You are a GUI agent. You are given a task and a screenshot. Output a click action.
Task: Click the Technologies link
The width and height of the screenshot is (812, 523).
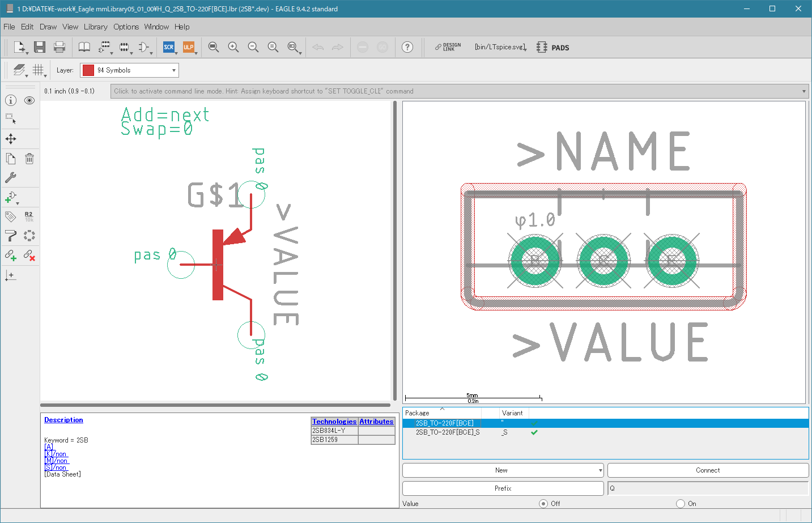334,422
